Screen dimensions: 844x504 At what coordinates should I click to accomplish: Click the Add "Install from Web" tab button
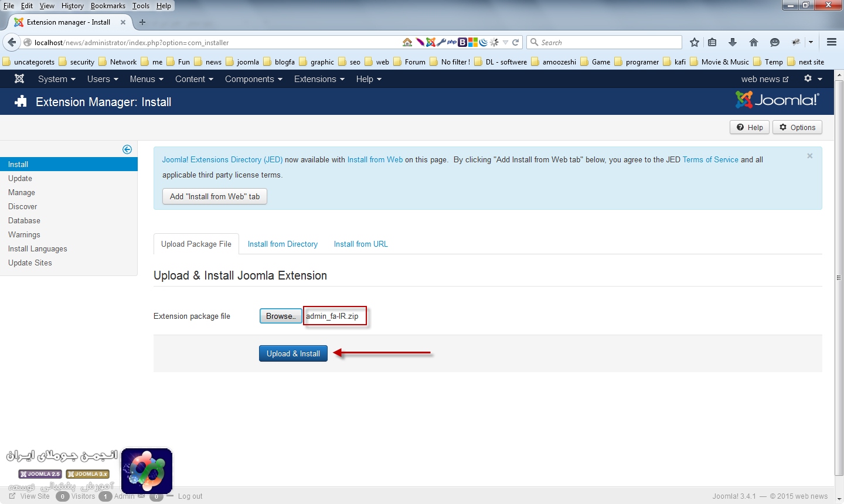(215, 196)
